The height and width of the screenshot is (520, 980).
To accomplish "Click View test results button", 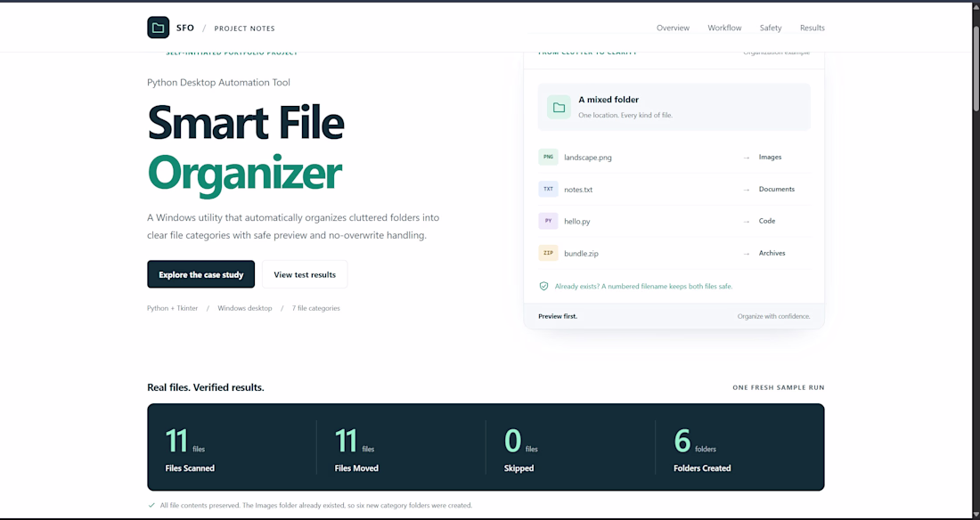I will coord(305,274).
